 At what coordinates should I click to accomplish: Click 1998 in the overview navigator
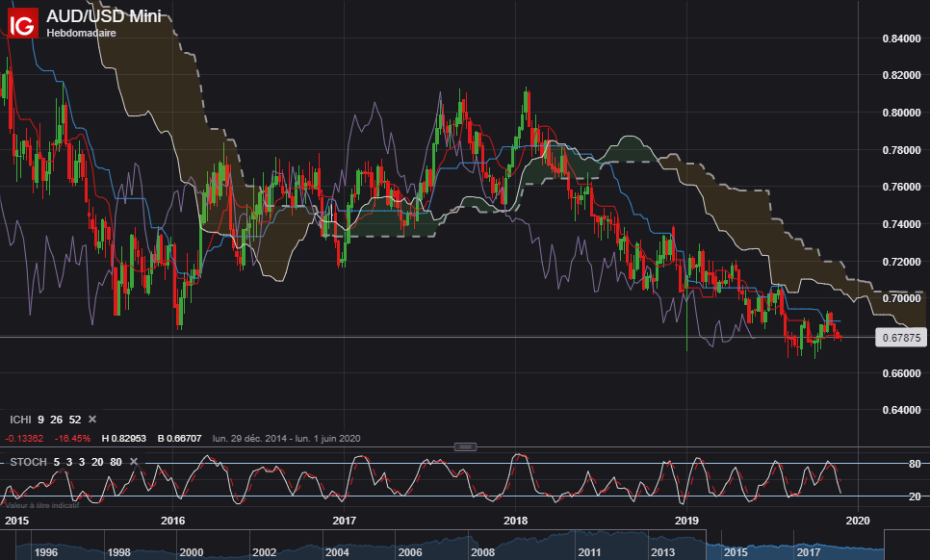[118, 552]
